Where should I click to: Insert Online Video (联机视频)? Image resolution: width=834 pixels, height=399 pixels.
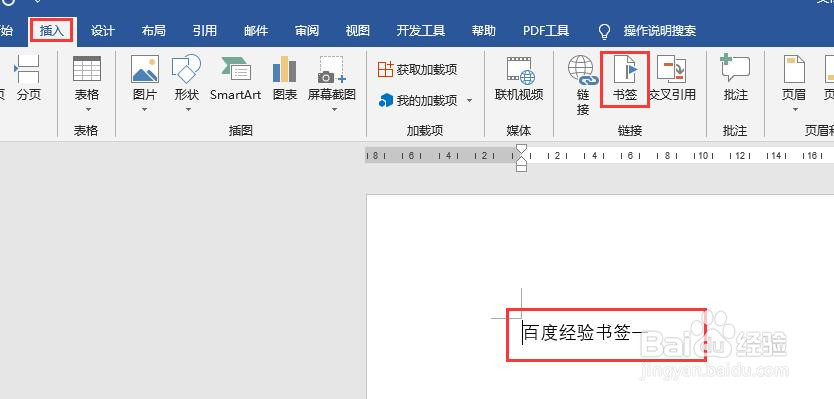pyautogui.click(x=519, y=78)
